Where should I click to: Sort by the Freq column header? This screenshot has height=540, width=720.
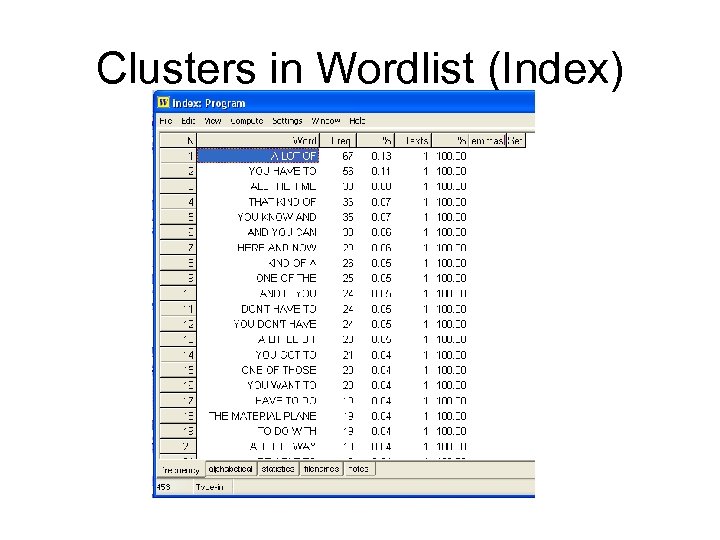tap(338, 141)
